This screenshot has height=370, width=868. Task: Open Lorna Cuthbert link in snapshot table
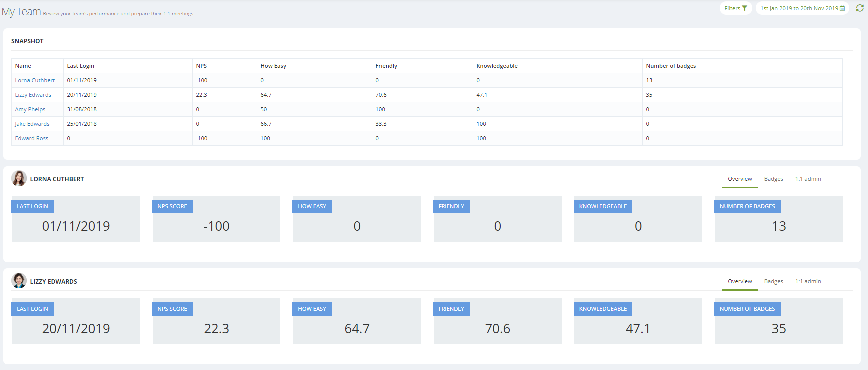point(35,80)
